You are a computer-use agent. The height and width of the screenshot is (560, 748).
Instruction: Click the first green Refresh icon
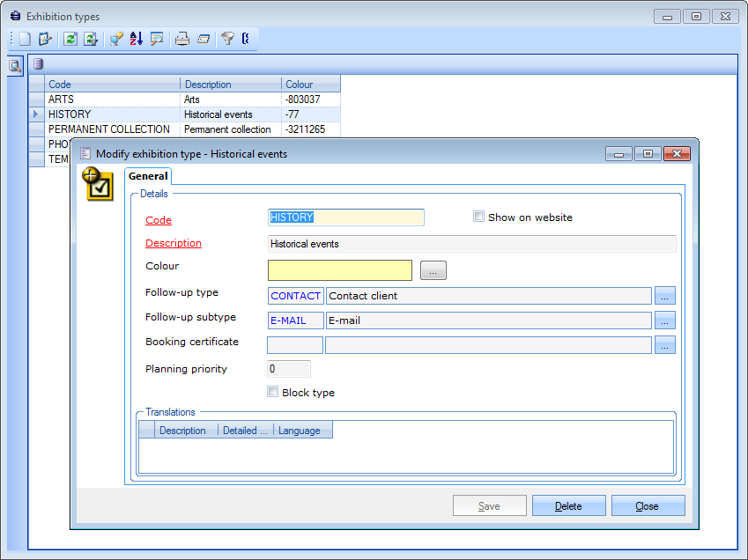[70, 39]
